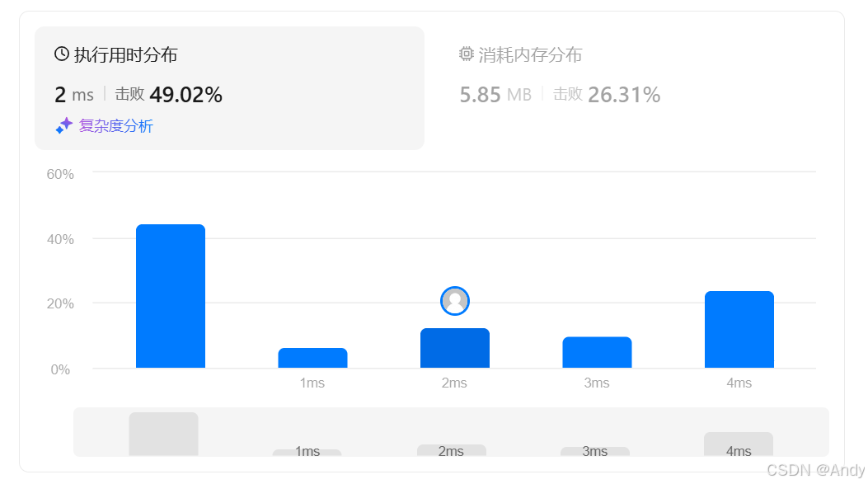The image size is (868, 484).
Task: Click the gray 3ms bar in the range overview
Action: [x=594, y=451]
